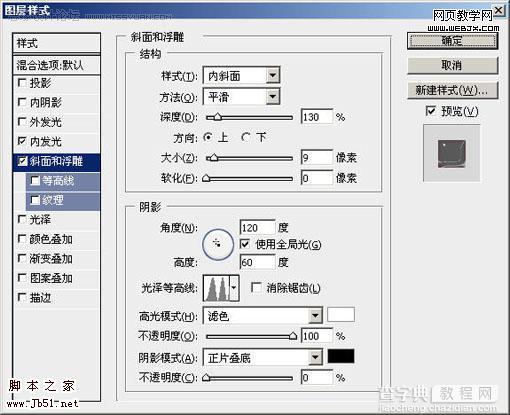Click the highlight opacity field 100
The width and height of the screenshot is (510, 415).
tap(317, 336)
